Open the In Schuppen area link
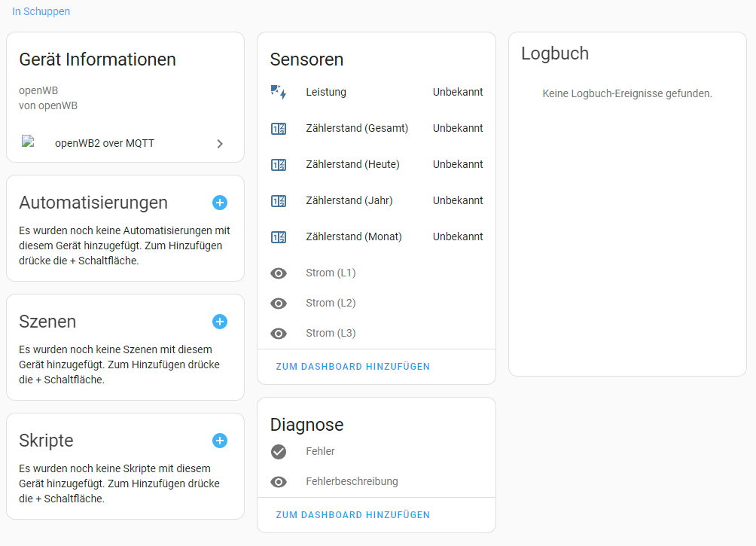Screen dimensions: 756x546 (x=41, y=12)
